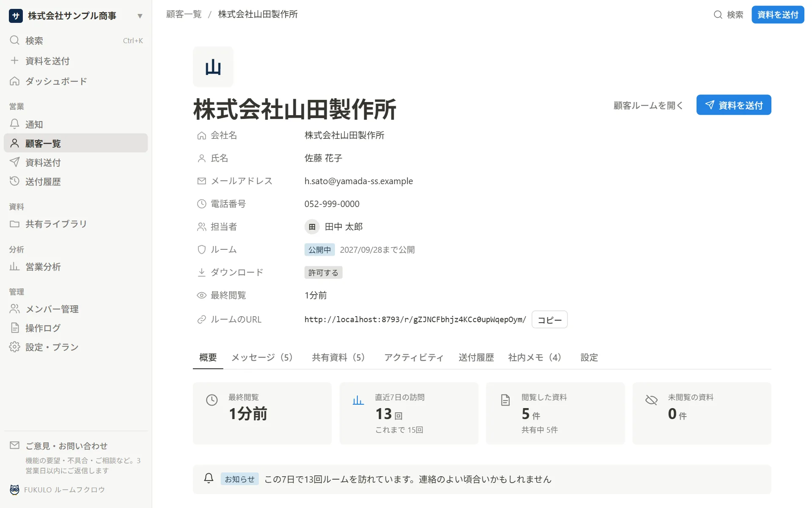Viewport: 812px width, 508px height.
Task: Open ダッシュボード from the sidebar
Action: (76, 81)
